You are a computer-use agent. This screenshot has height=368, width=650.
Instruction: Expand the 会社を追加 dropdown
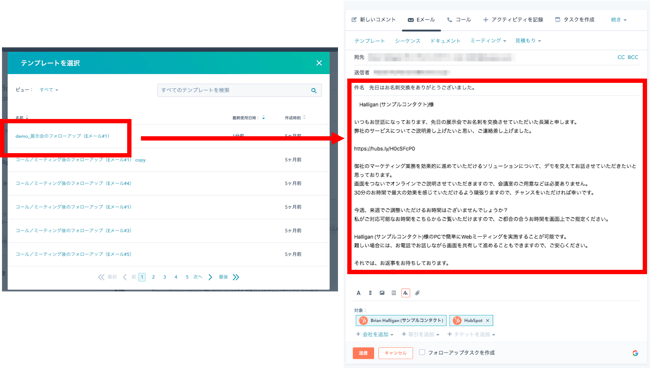pyautogui.click(x=374, y=334)
